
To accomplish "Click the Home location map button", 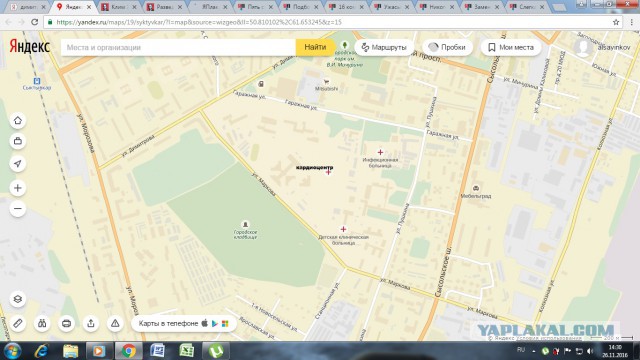I will (18, 121).
